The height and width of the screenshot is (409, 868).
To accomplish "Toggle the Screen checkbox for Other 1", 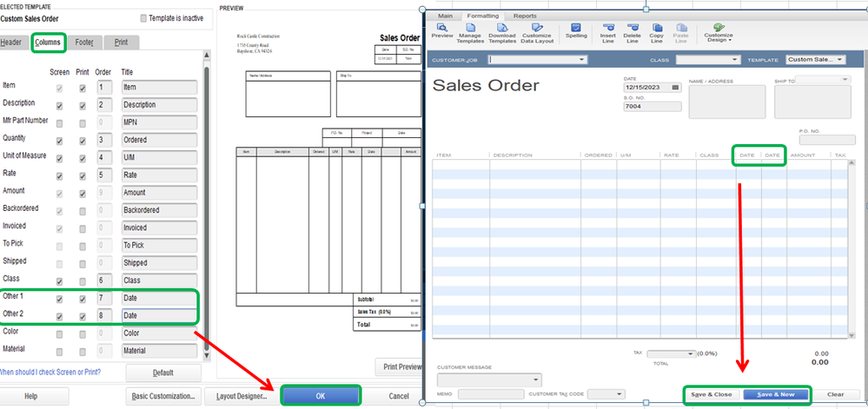I will tap(60, 299).
